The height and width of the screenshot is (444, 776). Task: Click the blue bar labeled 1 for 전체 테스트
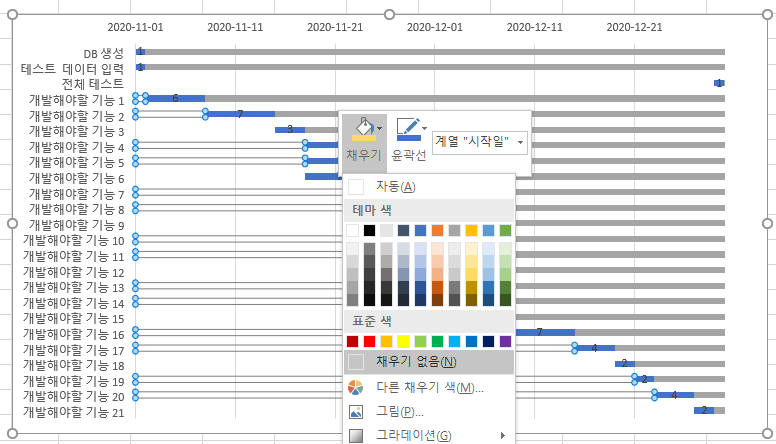point(720,83)
